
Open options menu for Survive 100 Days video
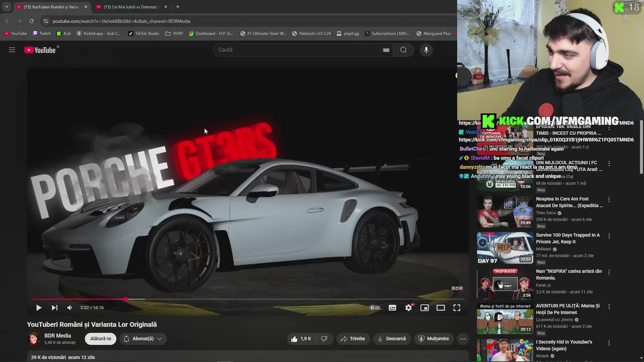[x=609, y=236]
